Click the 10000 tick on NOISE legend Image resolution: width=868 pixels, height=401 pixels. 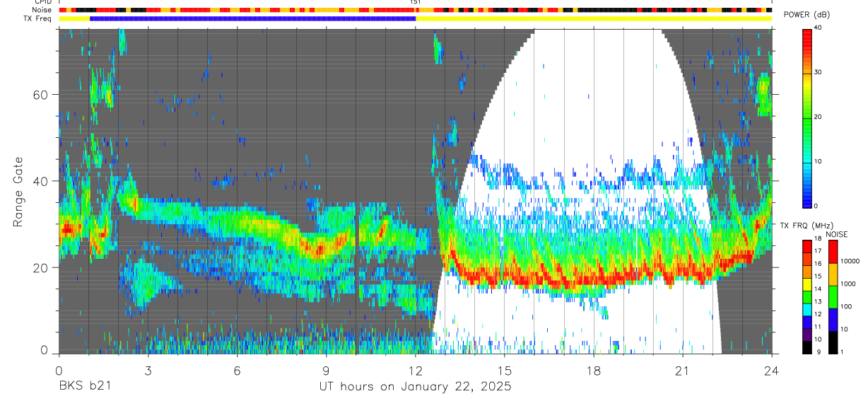tap(850, 262)
